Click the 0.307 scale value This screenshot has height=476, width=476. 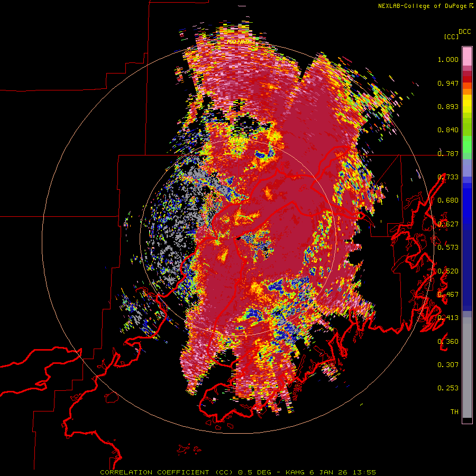point(448,365)
